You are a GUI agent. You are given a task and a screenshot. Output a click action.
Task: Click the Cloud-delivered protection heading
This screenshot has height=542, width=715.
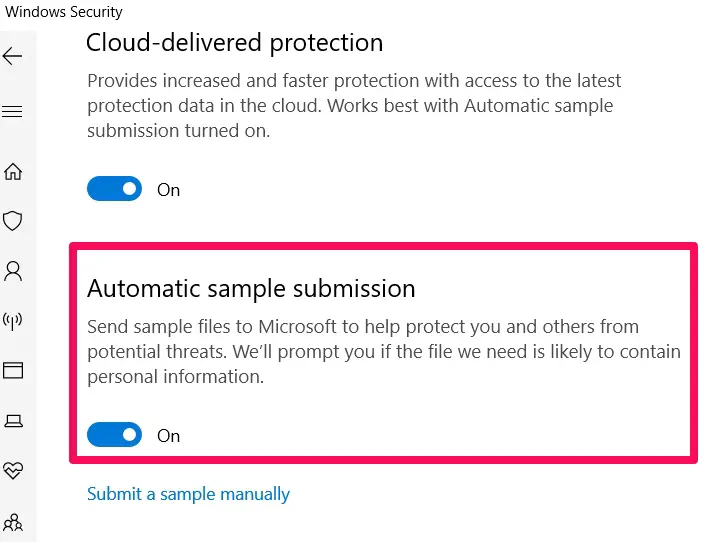click(234, 43)
